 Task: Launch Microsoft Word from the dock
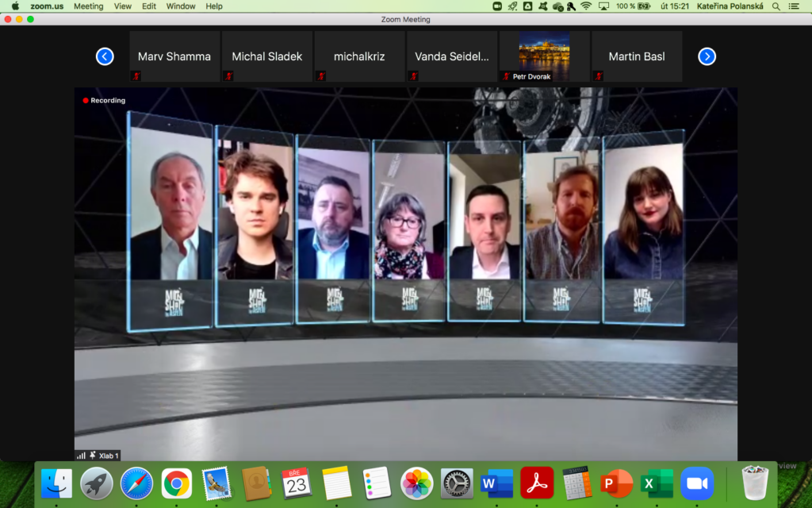click(x=496, y=483)
